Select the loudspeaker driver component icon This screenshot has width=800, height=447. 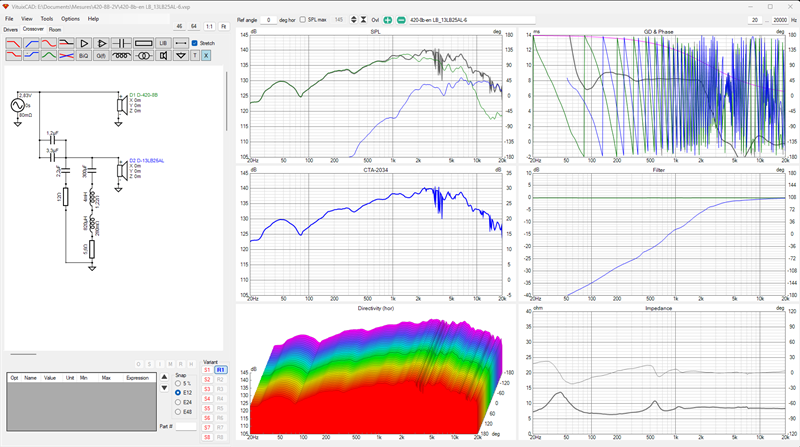tap(163, 56)
